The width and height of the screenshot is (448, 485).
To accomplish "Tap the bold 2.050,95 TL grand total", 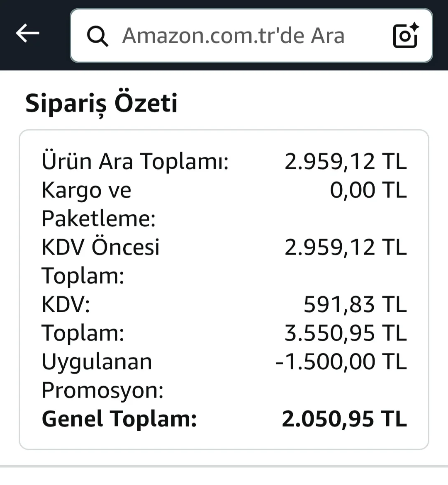I will [x=344, y=419].
